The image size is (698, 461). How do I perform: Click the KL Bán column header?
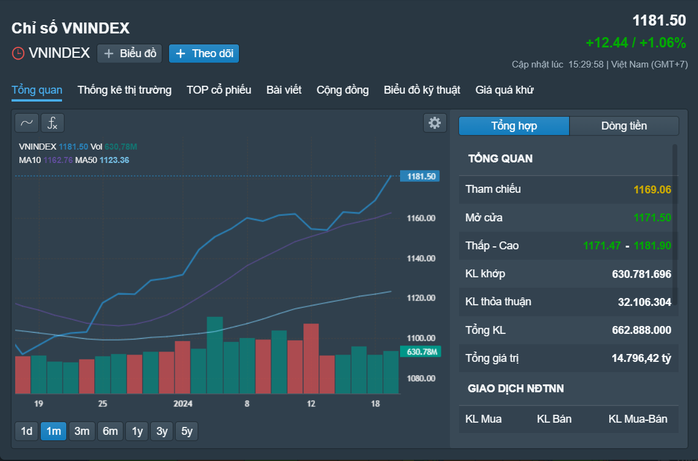point(554,419)
